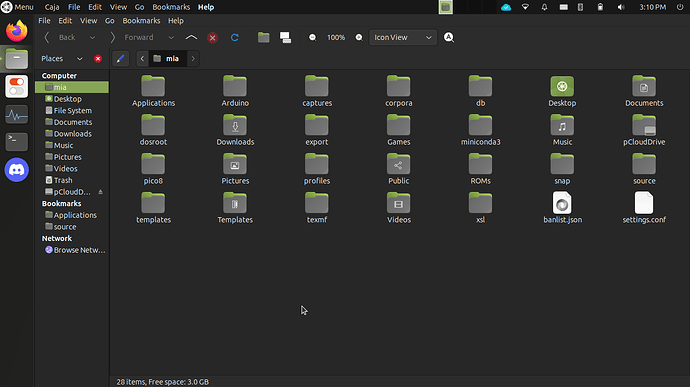
Task: Select Downloads in the Places sidebar
Action: tap(72, 134)
